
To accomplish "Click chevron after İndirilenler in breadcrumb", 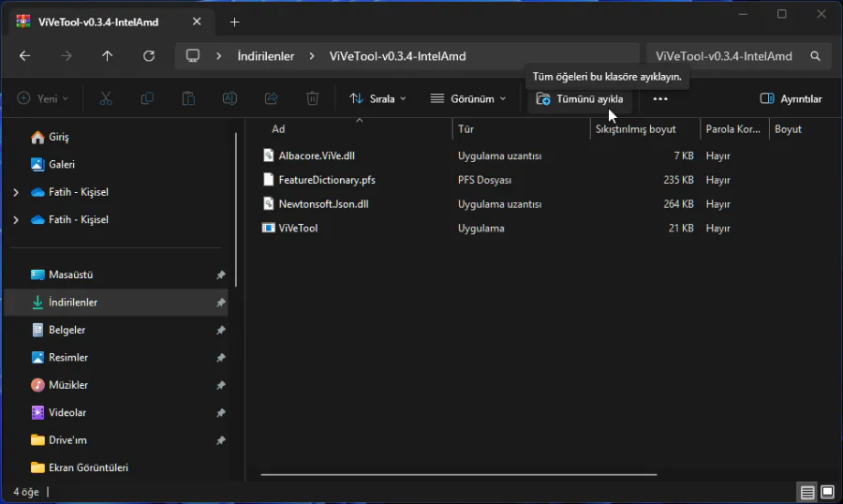I will 312,56.
